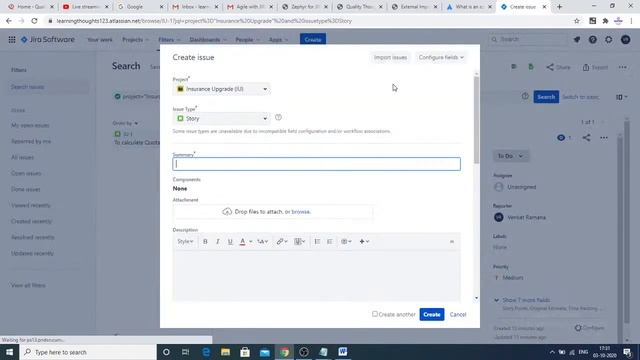This screenshot has width=640, height=360.
Task: Apply italic formatting in description editor
Action: click(218, 242)
